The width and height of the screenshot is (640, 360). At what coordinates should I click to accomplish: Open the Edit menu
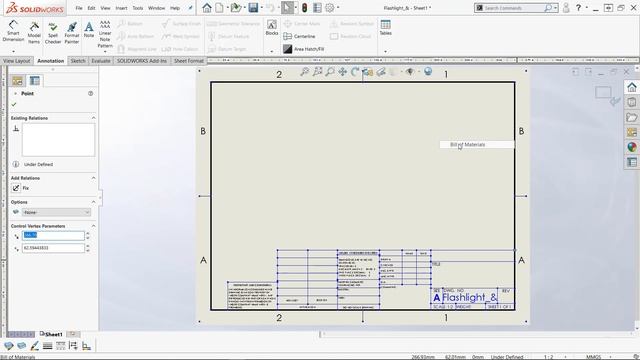(x=91, y=8)
